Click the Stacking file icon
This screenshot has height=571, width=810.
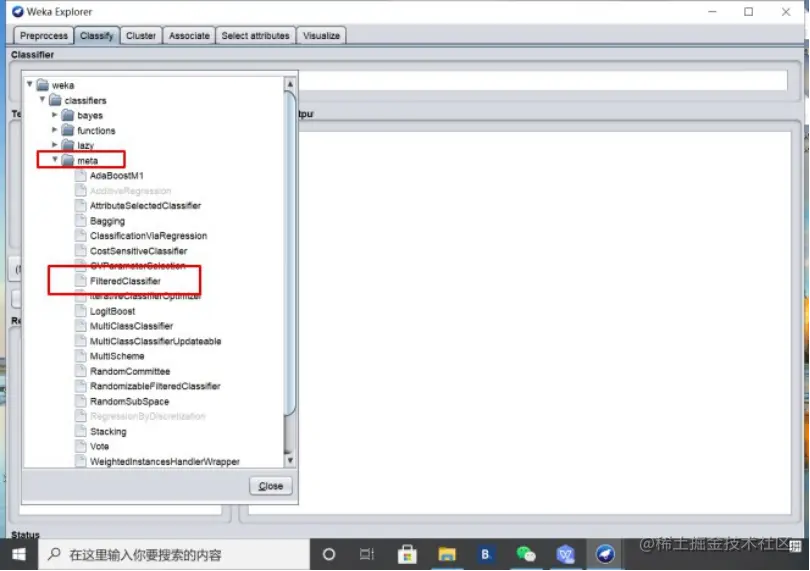(x=80, y=431)
